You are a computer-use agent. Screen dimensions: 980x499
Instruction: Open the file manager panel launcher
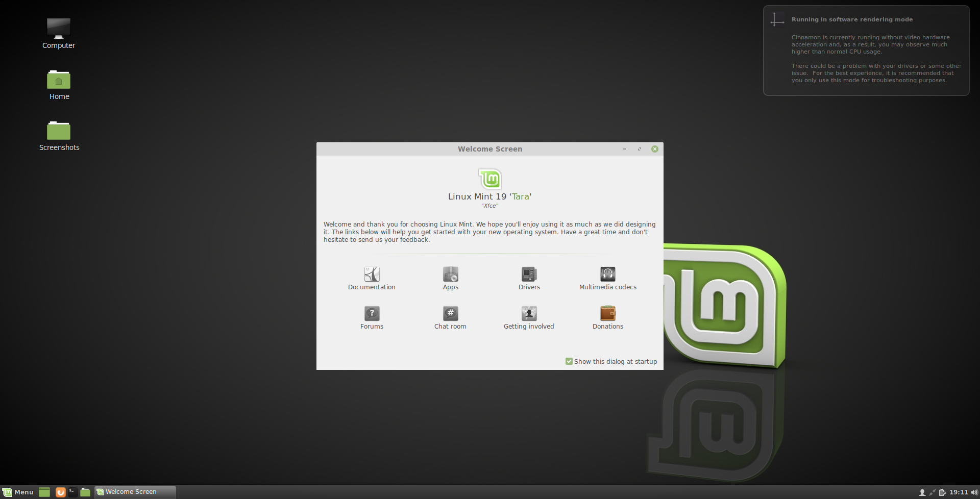pos(85,492)
